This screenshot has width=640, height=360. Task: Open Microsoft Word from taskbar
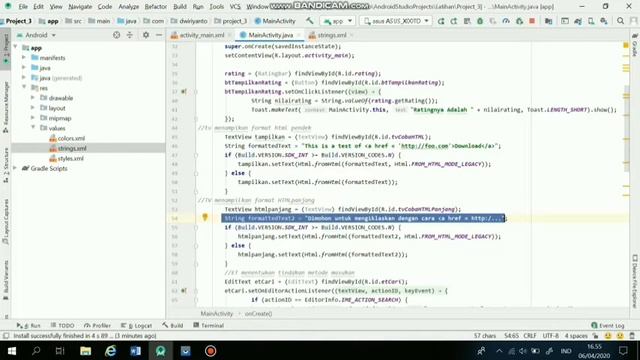point(136,351)
